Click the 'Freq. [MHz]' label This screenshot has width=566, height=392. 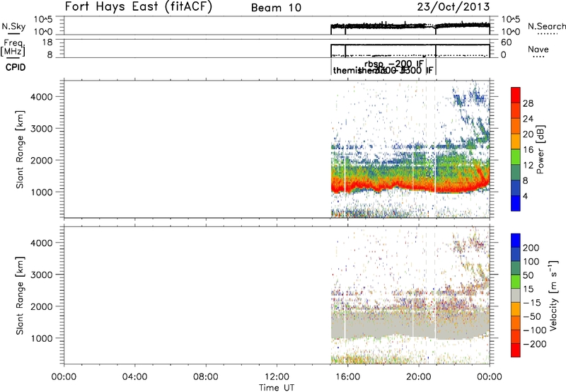pyautogui.click(x=13, y=47)
